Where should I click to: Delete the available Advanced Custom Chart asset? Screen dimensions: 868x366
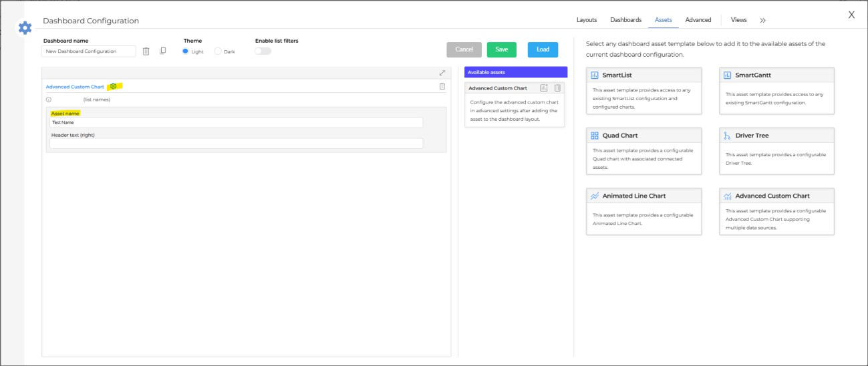[558, 88]
